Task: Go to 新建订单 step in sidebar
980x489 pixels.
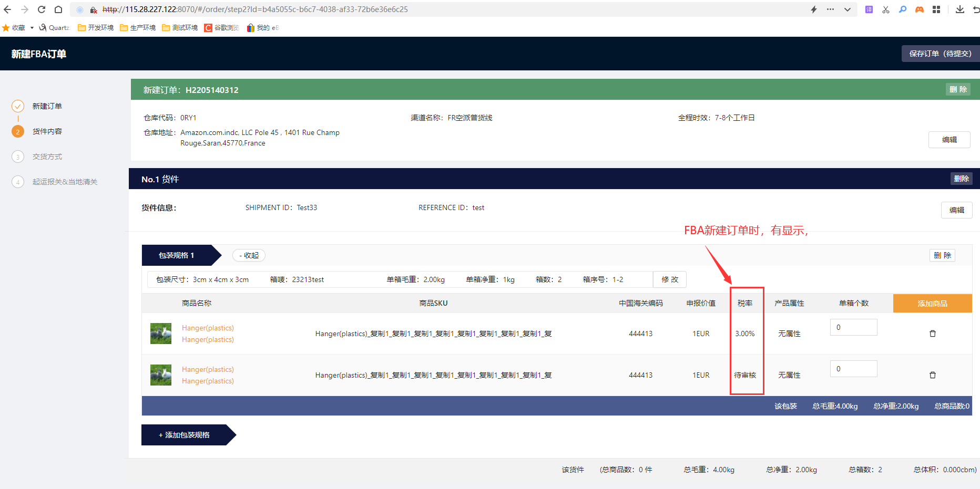Action: (x=47, y=106)
